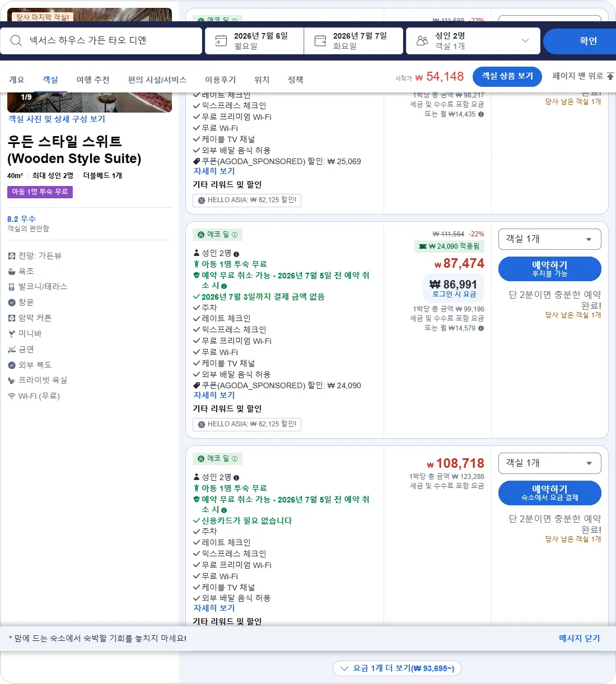Switch to 개요 tab

17,80
